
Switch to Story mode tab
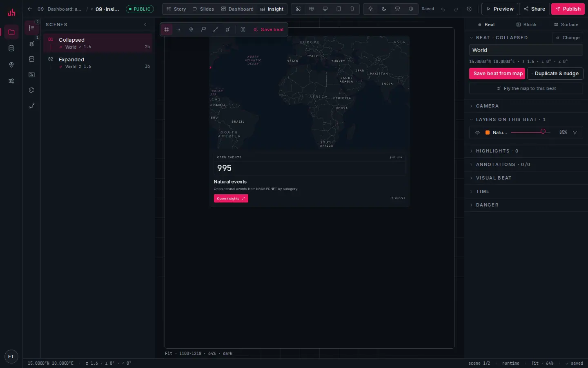pos(176,9)
